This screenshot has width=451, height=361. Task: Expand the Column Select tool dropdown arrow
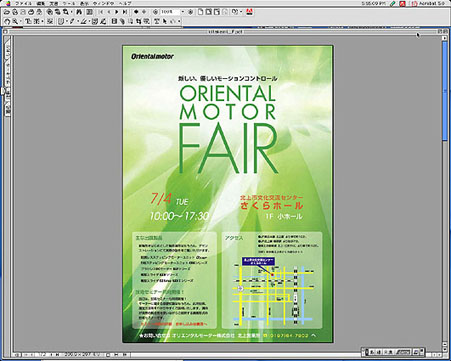click(x=42, y=21)
